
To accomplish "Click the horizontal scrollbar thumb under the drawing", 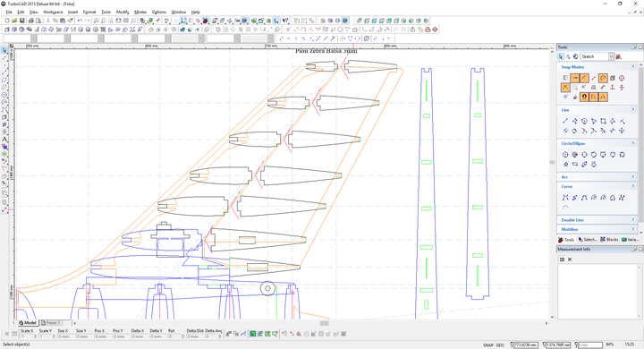I will 324,323.
